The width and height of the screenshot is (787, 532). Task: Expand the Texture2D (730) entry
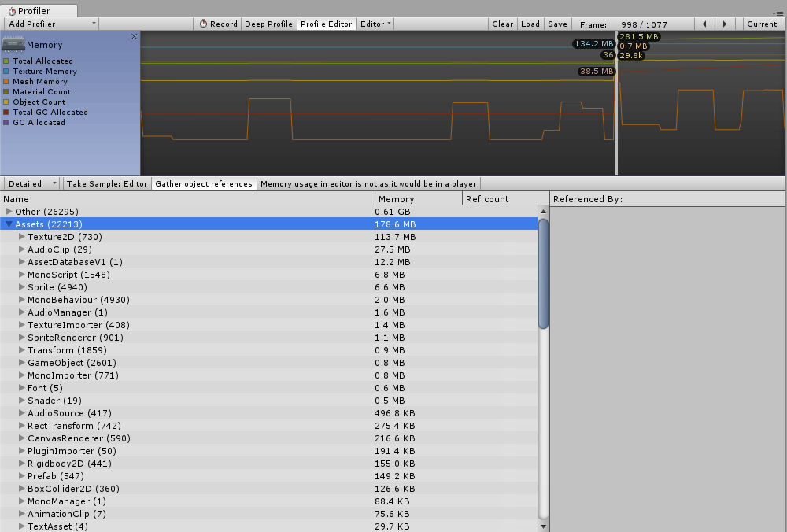point(21,236)
